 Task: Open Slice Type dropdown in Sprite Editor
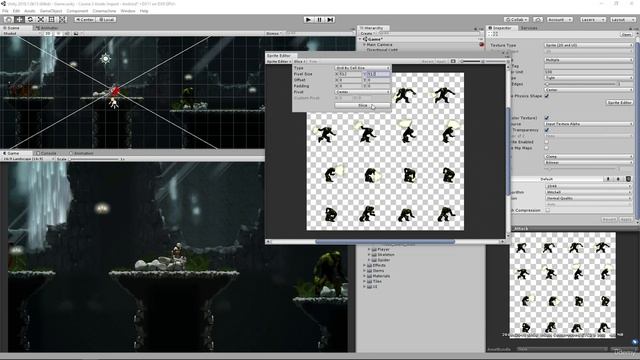pos(362,68)
